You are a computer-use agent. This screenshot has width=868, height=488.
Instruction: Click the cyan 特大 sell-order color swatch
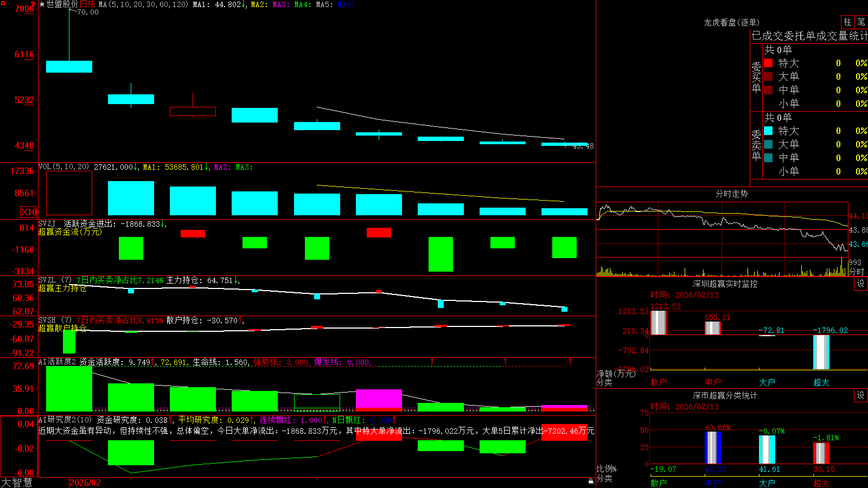tap(768, 131)
